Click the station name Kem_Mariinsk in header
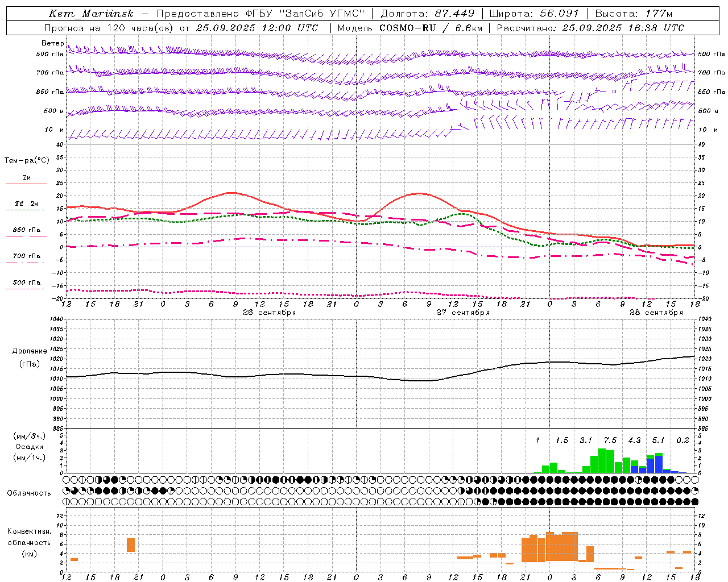The image size is (728, 582). point(91,14)
